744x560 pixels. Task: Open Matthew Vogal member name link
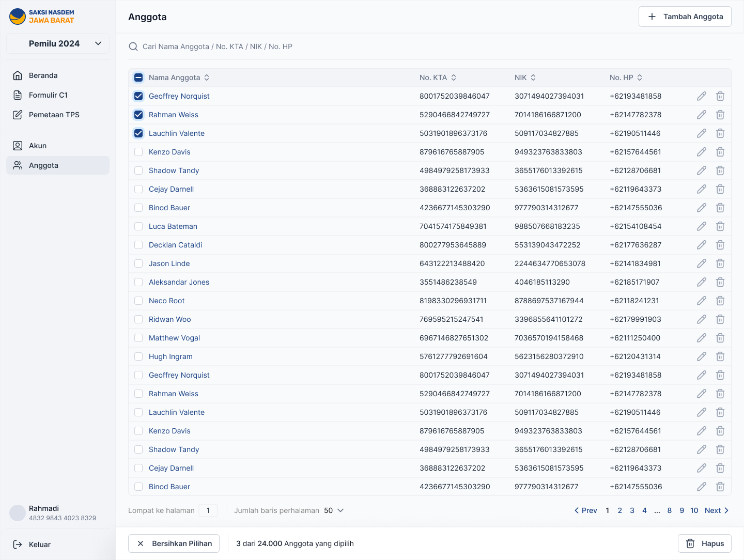click(x=174, y=338)
